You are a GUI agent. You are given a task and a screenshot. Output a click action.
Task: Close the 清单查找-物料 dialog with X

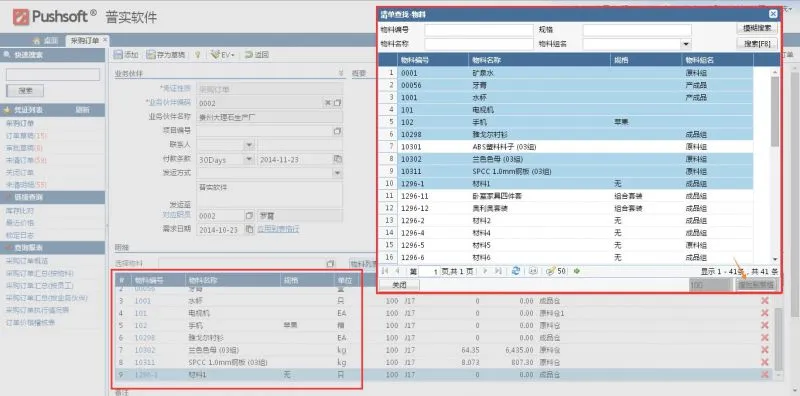coord(773,14)
